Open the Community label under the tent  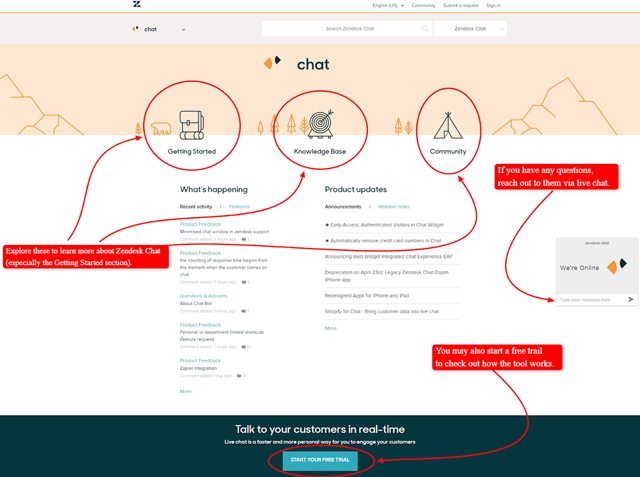[448, 151]
